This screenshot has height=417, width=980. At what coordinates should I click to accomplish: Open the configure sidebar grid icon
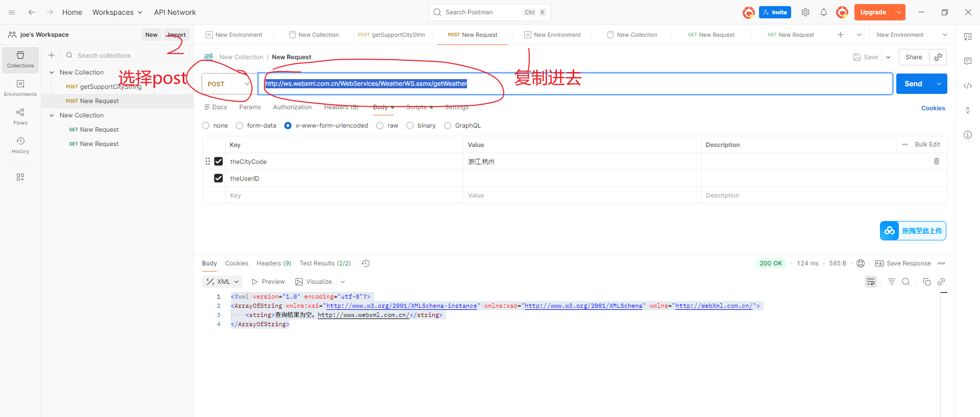click(x=20, y=177)
